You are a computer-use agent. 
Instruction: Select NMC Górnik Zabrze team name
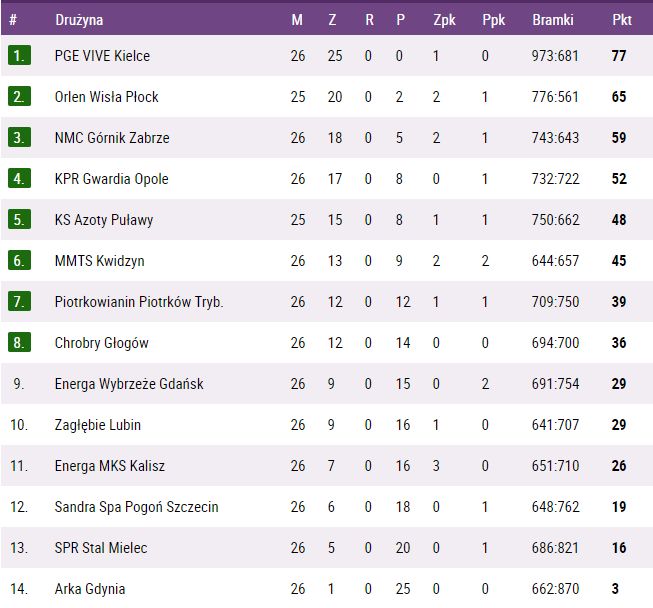[112, 138]
